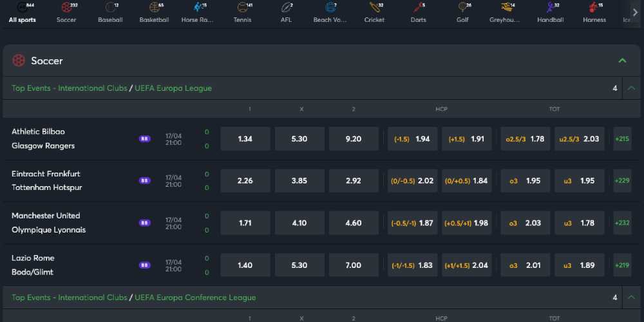Open the +219 more markets for Lazio Rome
644x322 pixels.
622,265
